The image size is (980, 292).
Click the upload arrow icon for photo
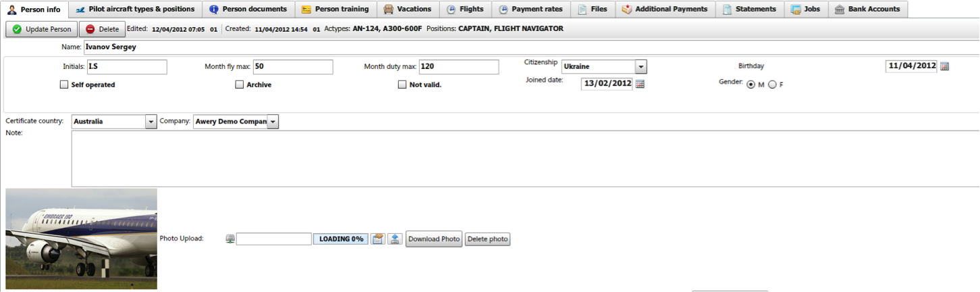[395, 239]
